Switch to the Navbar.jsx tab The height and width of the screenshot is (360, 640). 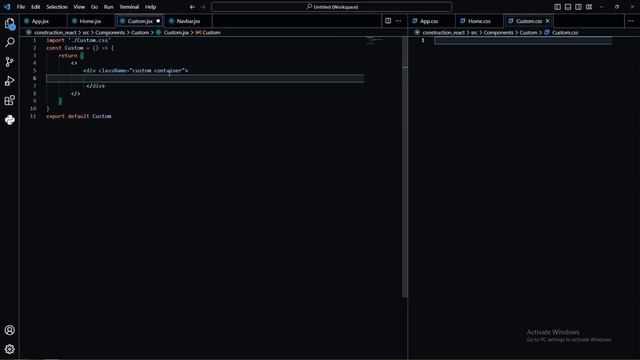pos(188,21)
